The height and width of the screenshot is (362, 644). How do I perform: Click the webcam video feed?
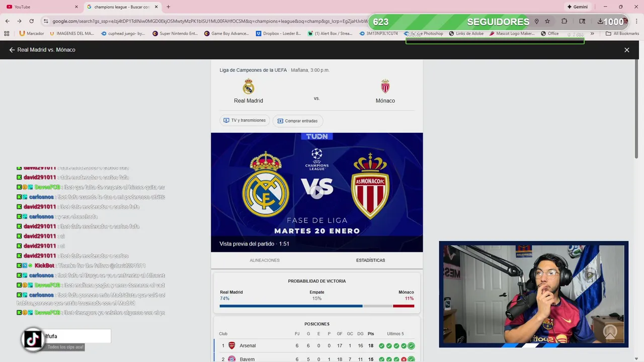click(533, 294)
